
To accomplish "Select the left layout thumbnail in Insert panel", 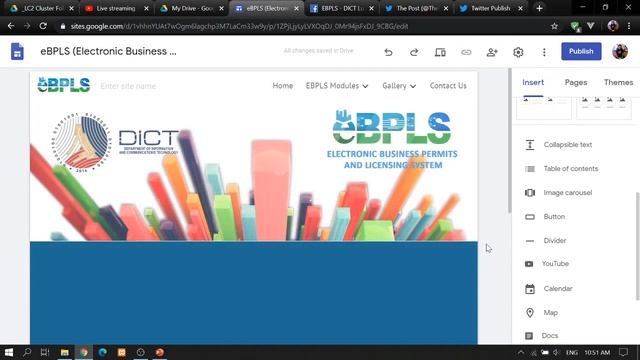I will coord(544,108).
